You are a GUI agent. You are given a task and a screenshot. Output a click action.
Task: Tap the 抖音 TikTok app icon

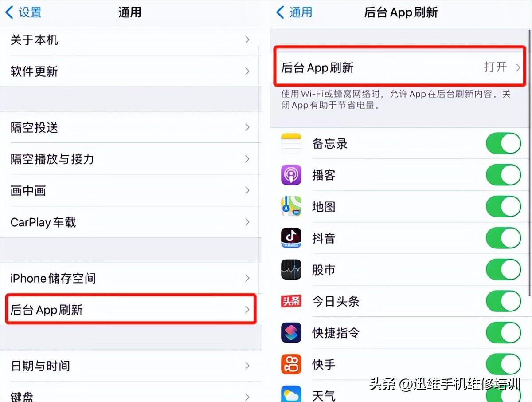click(291, 238)
